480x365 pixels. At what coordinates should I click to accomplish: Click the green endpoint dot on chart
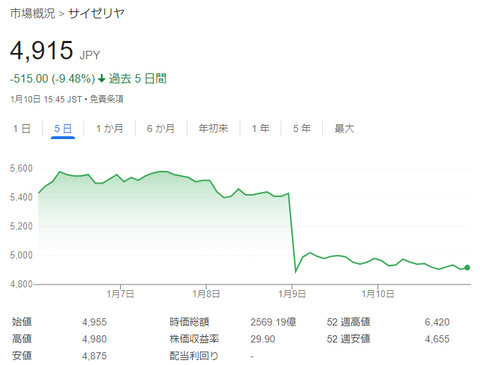[x=467, y=268]
